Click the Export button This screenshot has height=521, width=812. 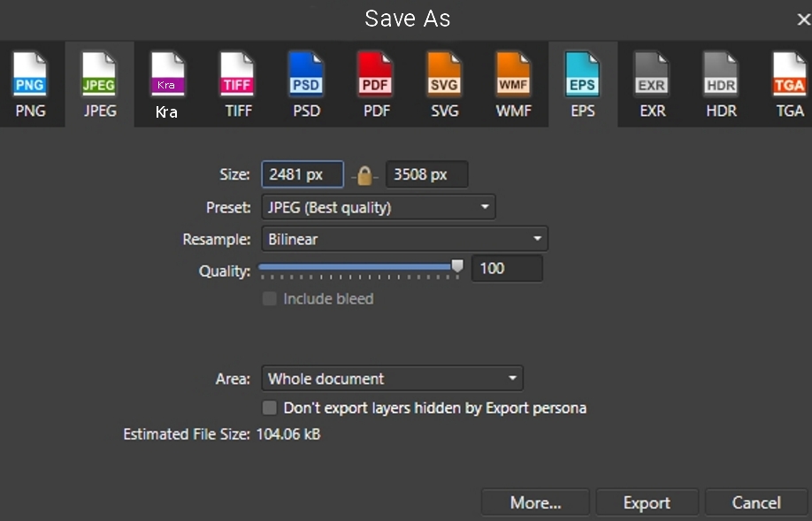647,502
